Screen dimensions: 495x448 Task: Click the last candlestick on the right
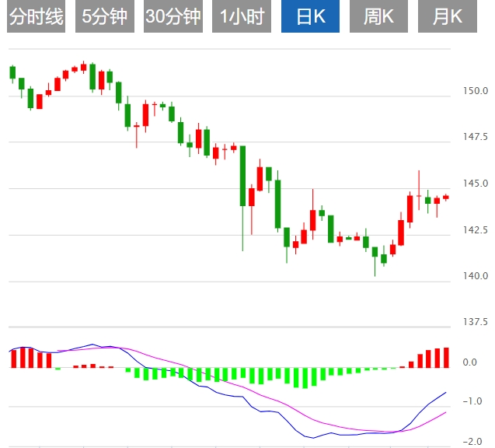(446, 197)
